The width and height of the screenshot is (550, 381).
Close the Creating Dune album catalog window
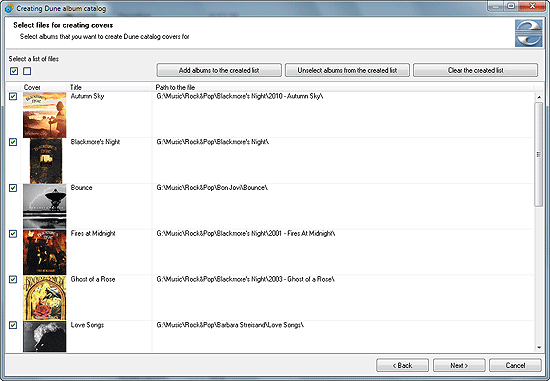click(x=532, y=6)
